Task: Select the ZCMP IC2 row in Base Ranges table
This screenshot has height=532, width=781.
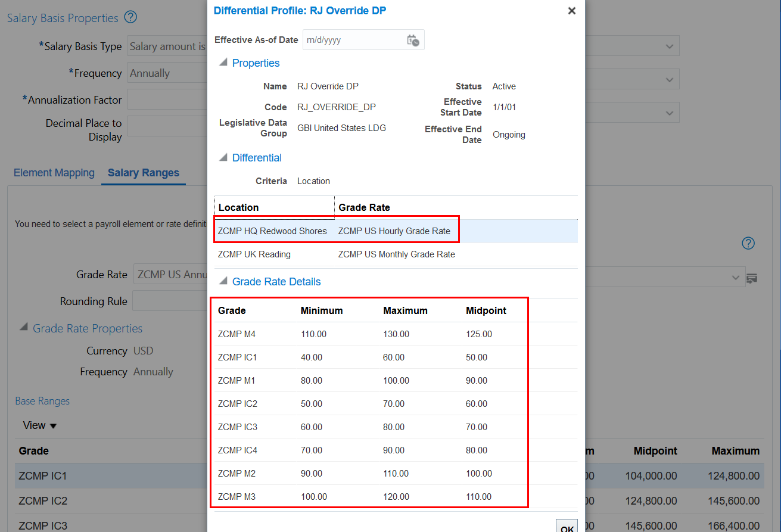Action: click(x=111, y=501)
